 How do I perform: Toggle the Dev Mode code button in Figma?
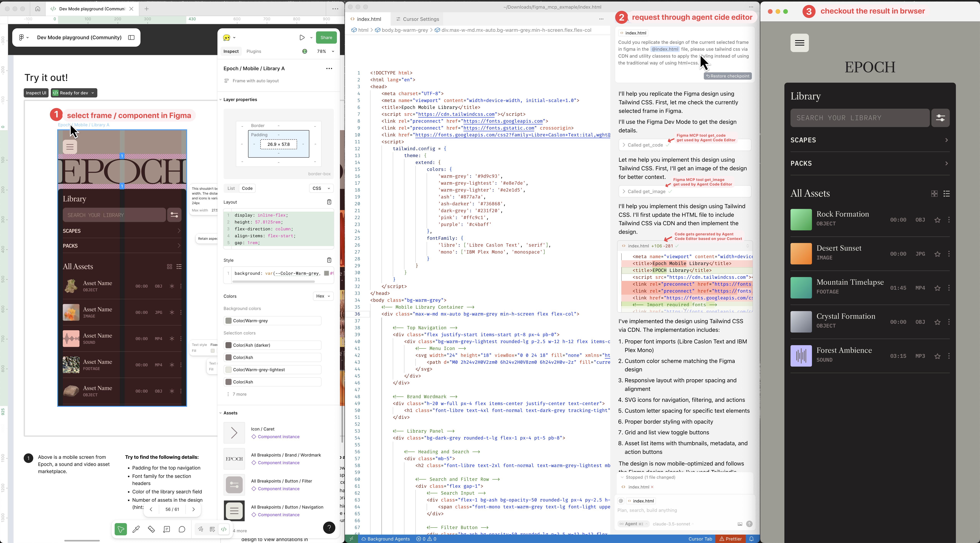[224, 529]
